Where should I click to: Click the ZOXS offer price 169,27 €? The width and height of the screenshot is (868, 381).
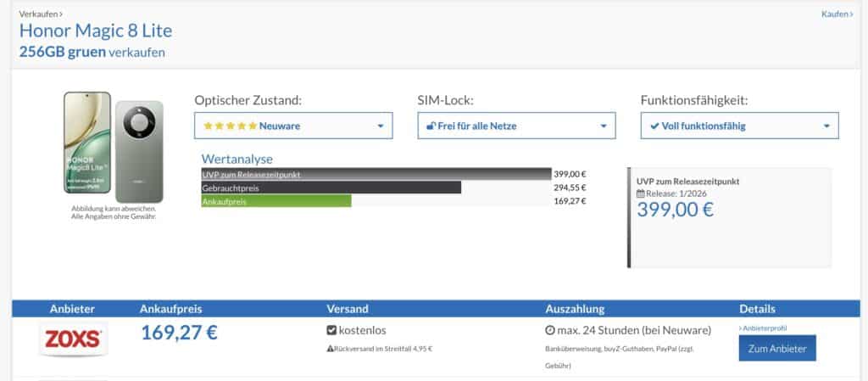click(180, 333)
